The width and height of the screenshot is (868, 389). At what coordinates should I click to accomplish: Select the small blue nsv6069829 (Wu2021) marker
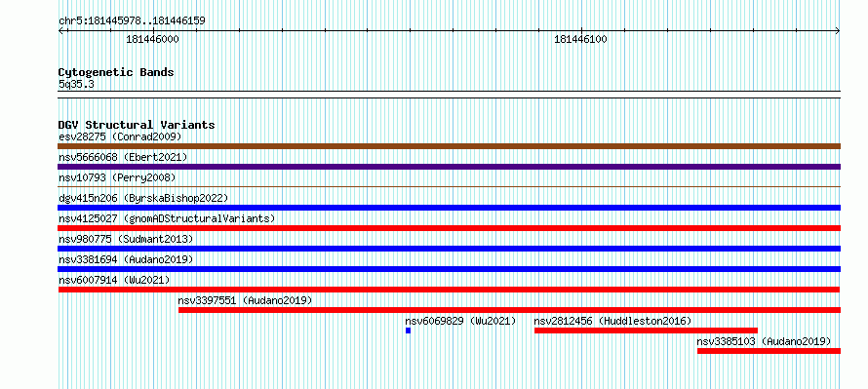[408, 331]
